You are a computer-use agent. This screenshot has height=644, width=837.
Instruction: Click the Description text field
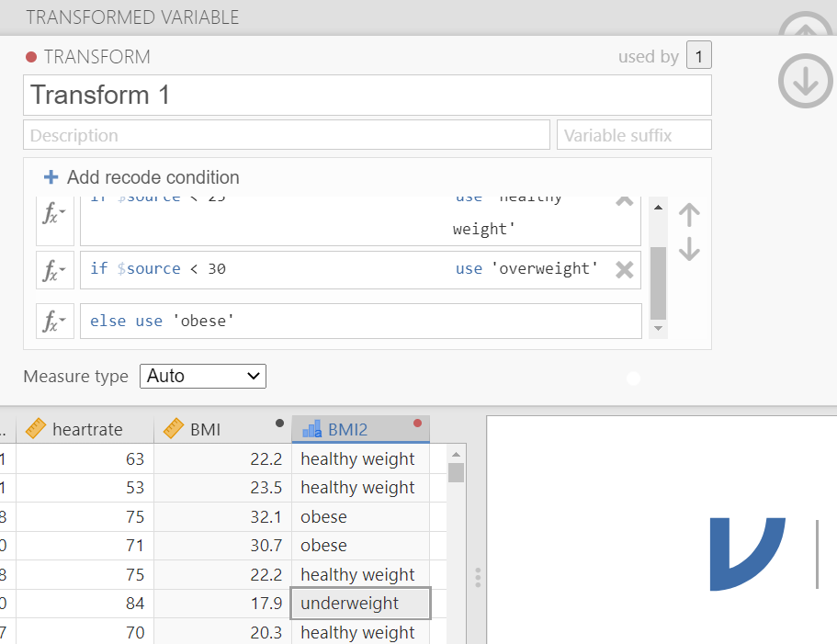point(287,135)
